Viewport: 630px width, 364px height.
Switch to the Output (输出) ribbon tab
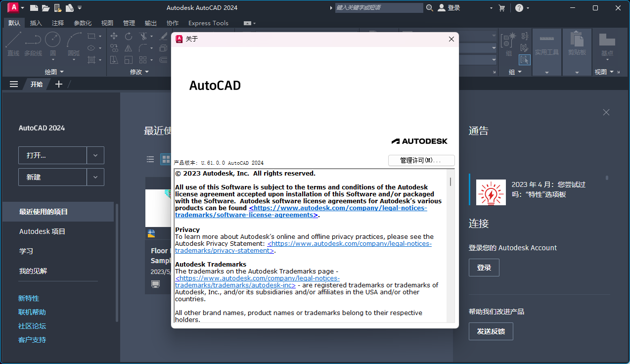pyautogui.click(x=151, y=23)
